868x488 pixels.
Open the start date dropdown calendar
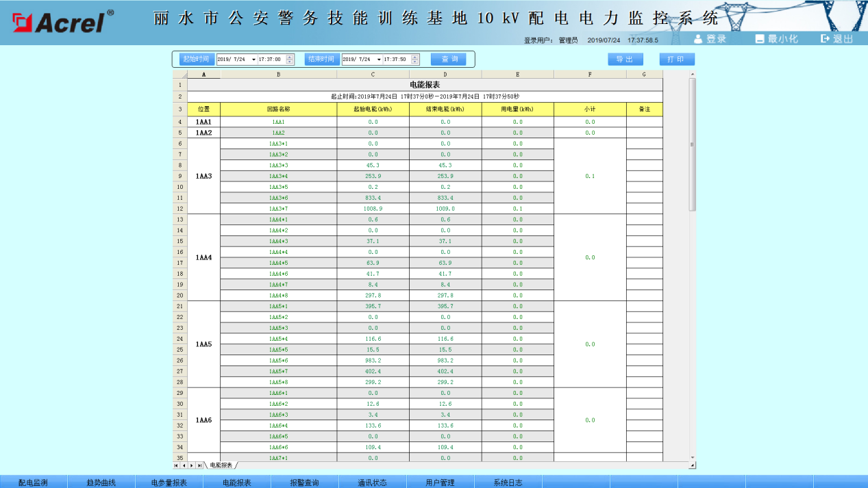pyautogui.click(x=253, y=60)
